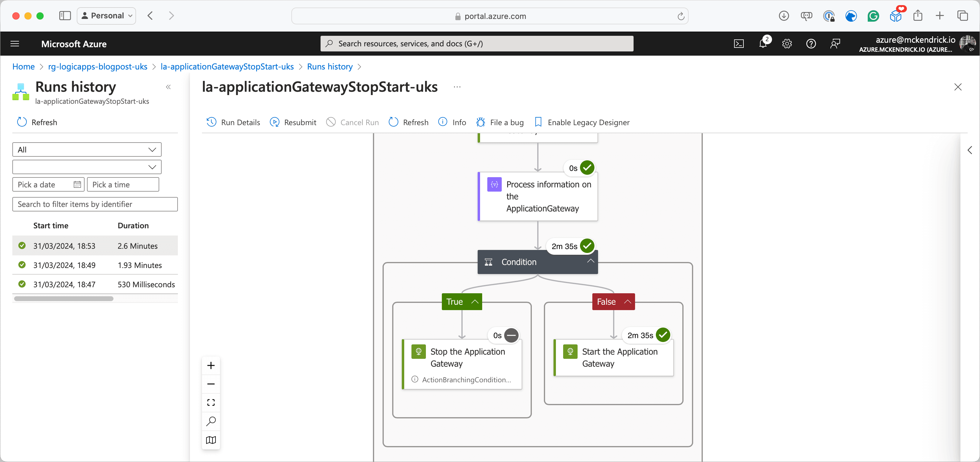Collapse the False branch chevron
Viewport: 980px width, 462px height.
pos(628,302)
